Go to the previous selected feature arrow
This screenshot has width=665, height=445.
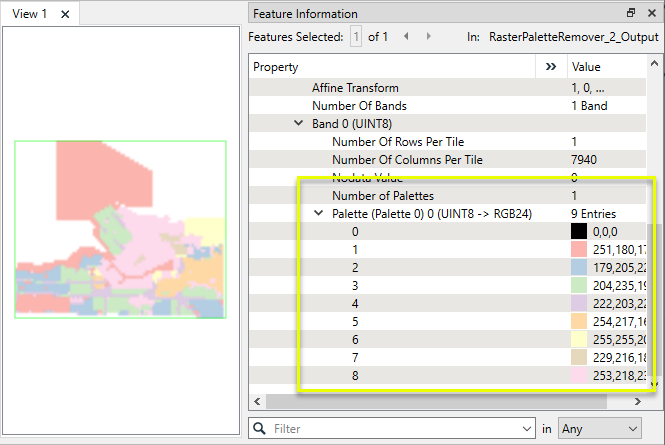406,37
